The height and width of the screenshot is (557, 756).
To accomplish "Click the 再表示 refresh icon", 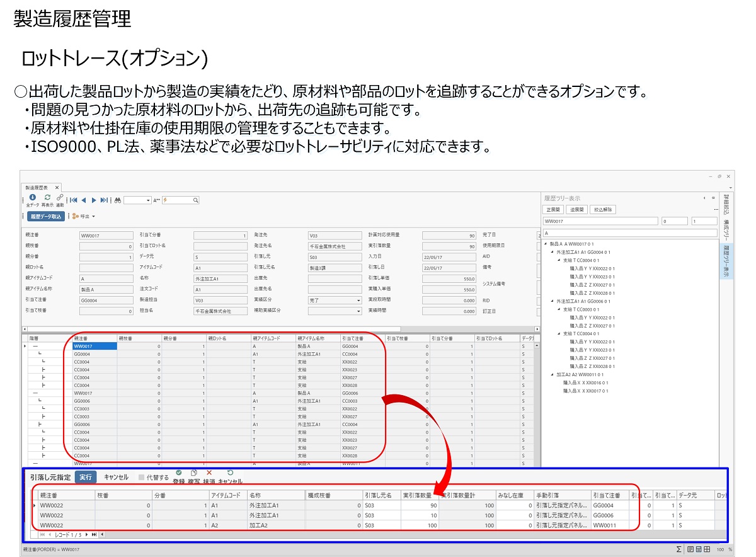I will 47,197.
